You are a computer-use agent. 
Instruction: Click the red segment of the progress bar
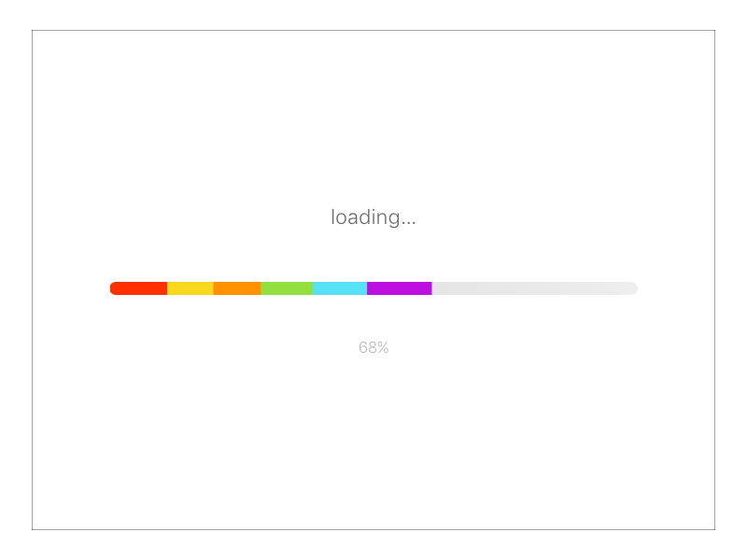click(138, 288)
